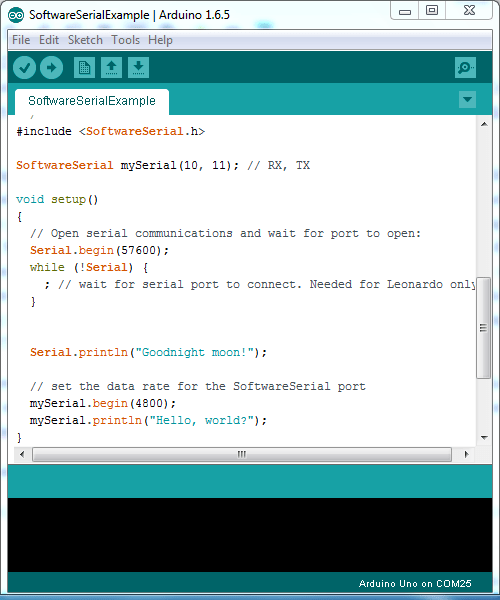Close the Arduino window

(469, 10)
